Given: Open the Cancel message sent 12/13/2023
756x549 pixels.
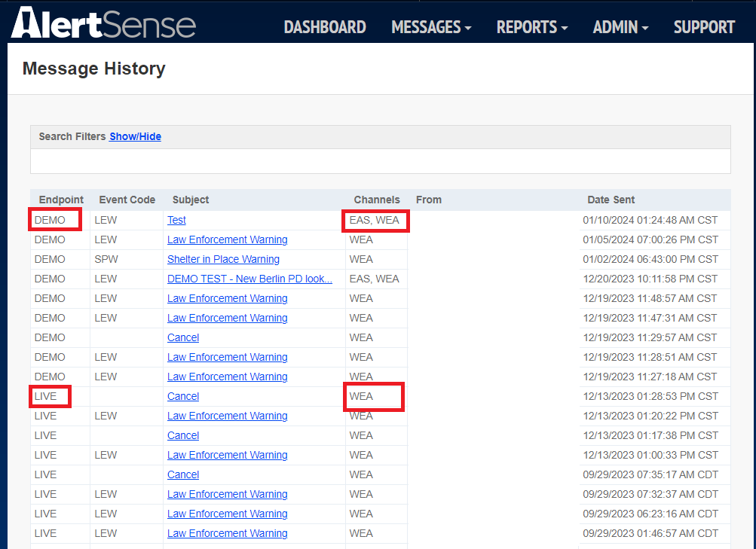Looking at the screenshot, I should [182, 435].
